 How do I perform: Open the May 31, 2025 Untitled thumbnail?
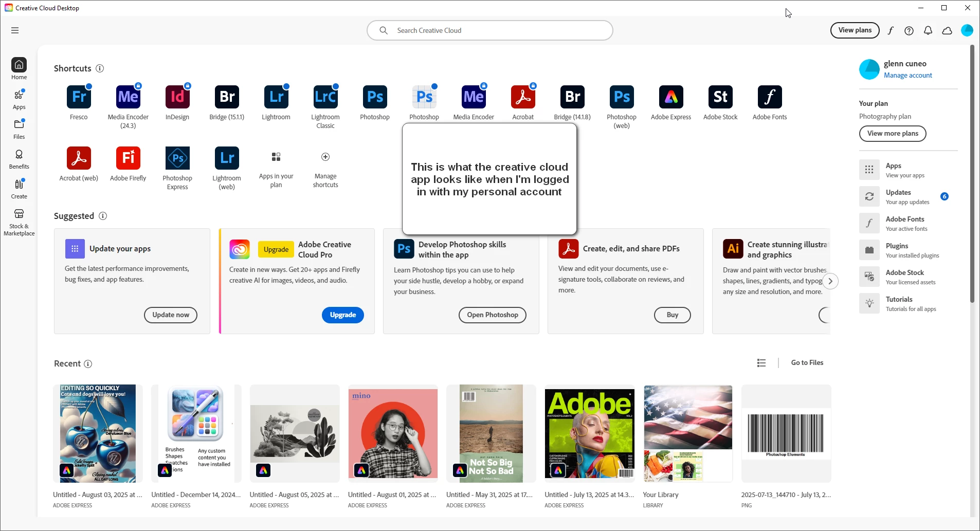click(491, 433)
